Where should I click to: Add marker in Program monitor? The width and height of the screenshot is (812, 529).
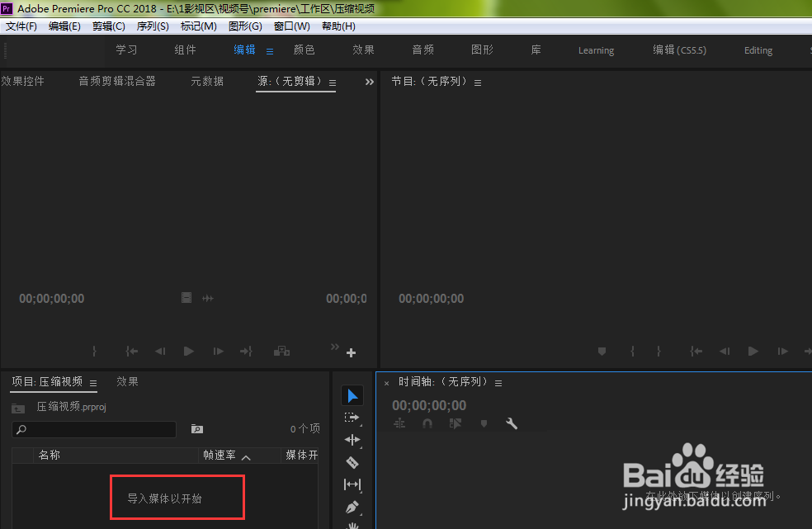pyautogui.click(x=602, y=352)
